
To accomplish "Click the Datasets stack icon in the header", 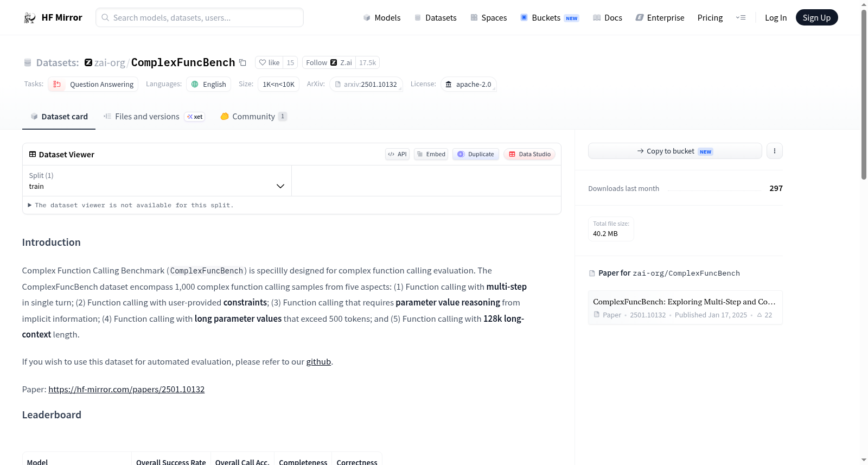I will [x=28, y=63].
